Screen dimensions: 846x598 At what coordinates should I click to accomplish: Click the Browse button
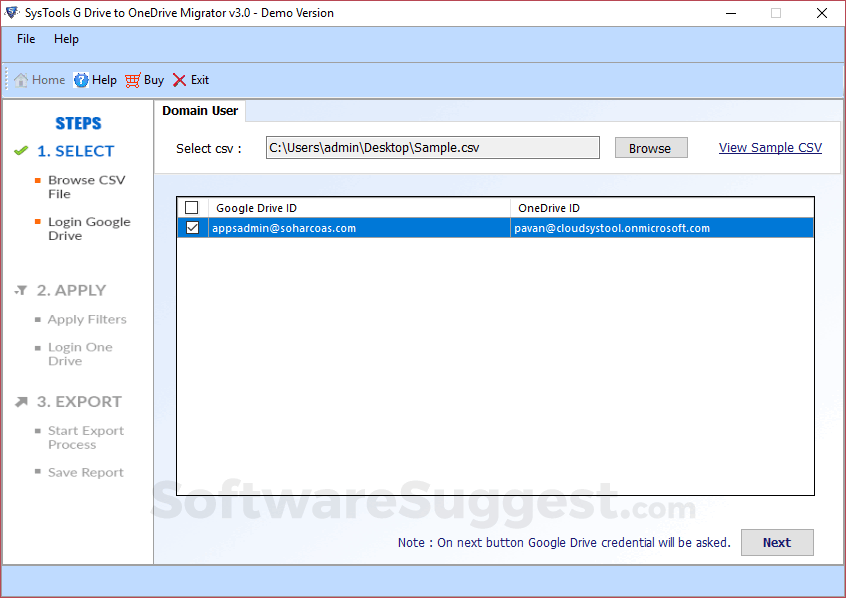651,148
